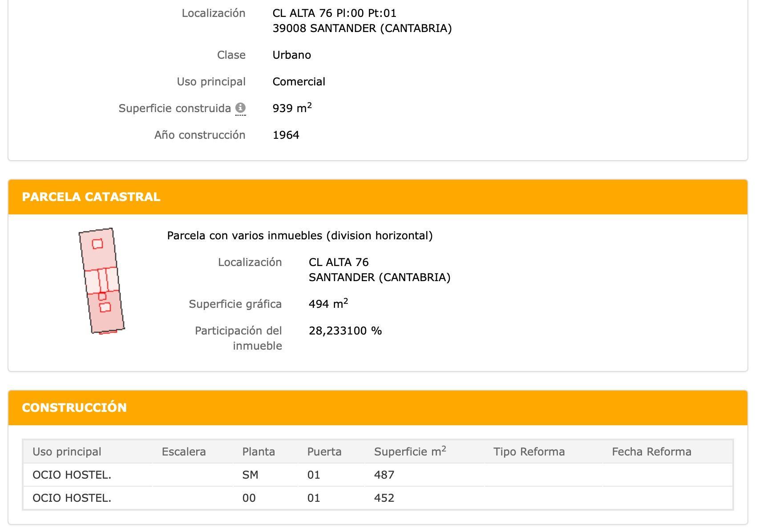Select the PARCELA CATASTRAL section header
The image size is (759, 532).
pos(91,197)
